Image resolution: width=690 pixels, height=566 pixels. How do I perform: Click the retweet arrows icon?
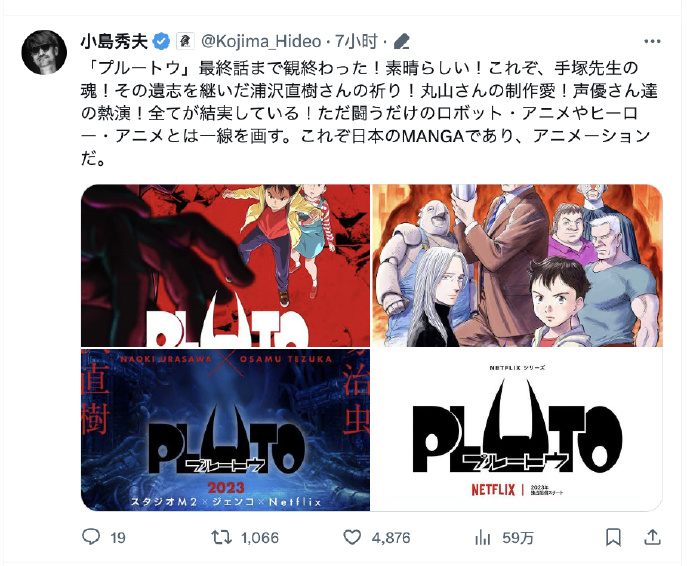pos(221,537)
